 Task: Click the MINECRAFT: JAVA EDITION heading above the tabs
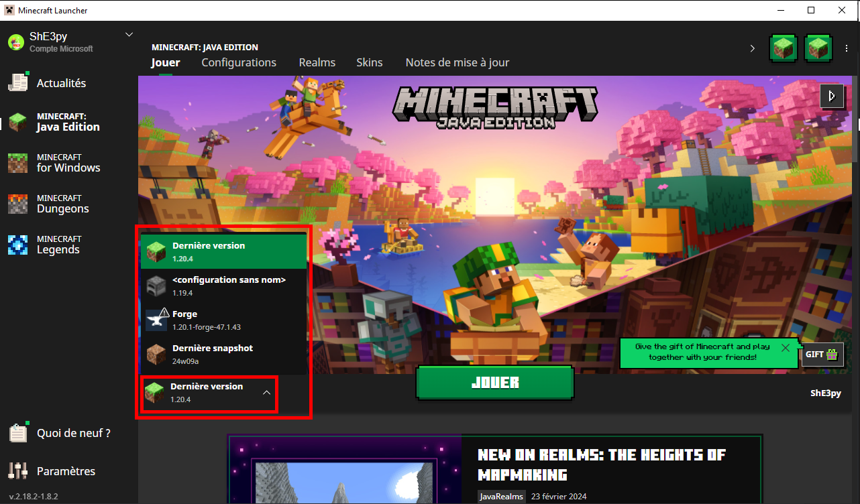pyautogui.click(x=205, y=48)
